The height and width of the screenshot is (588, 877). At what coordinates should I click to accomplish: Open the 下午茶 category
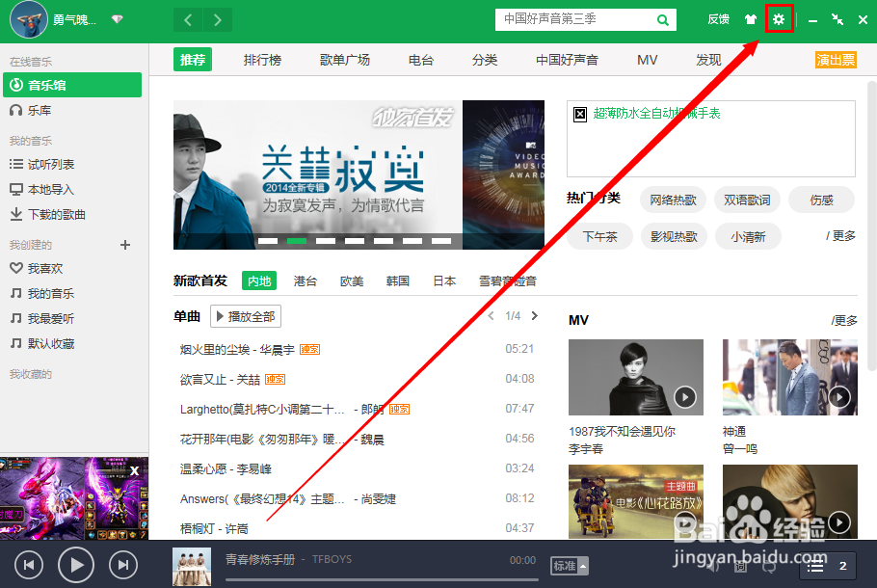pos(600,236)
